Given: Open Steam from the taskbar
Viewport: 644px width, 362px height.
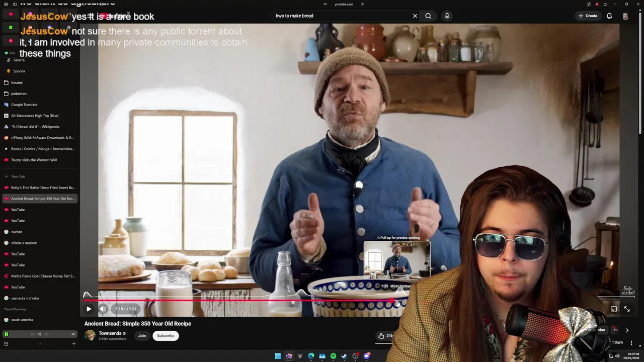Looking at the screenshot, I should 344,356.
